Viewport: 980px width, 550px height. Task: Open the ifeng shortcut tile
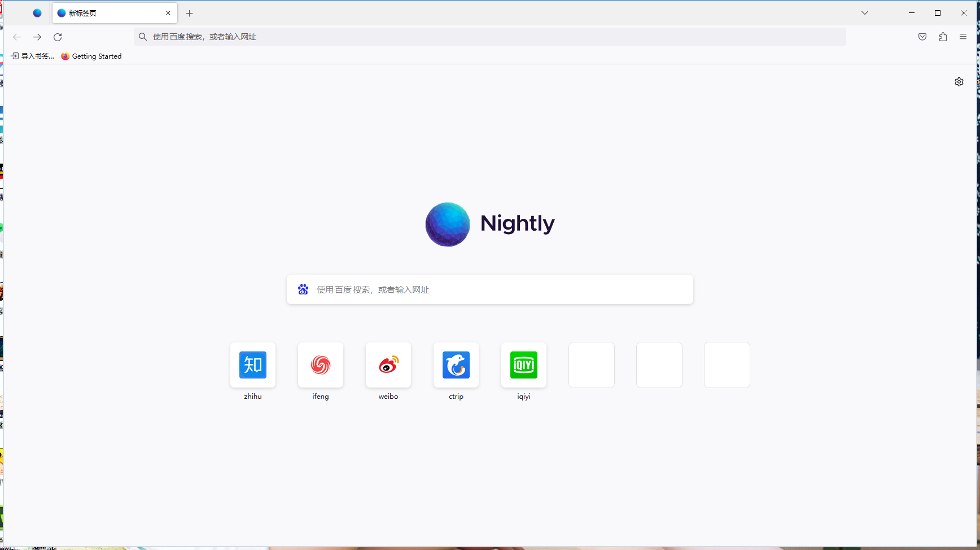click(321, 365)
